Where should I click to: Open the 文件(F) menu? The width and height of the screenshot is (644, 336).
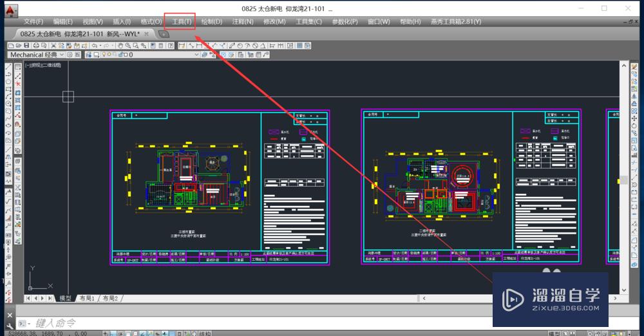tap(33, 22)
